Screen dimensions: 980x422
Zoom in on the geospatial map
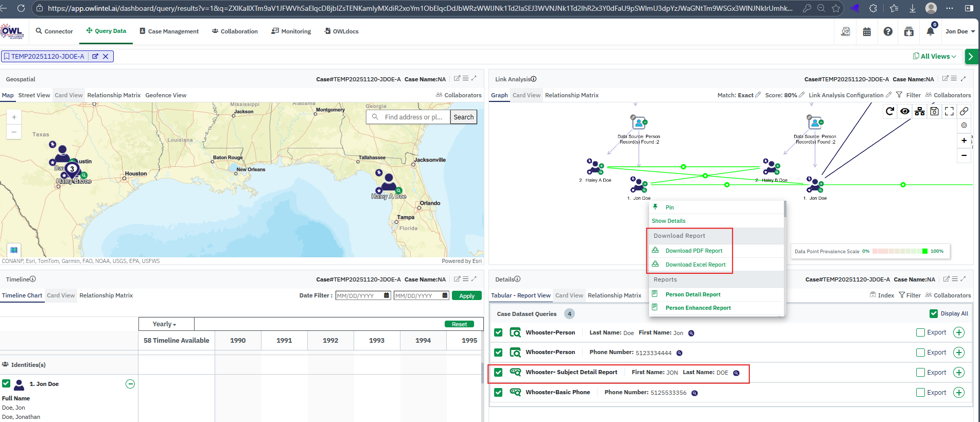point(14,117)
